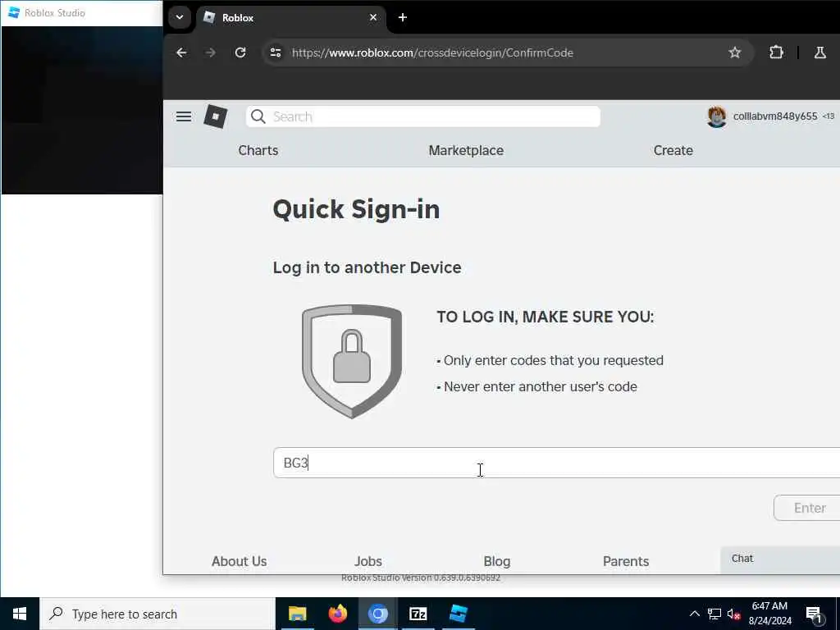Select the Roblox browser tab
This screenshot has height=630, width=840.
291,18
